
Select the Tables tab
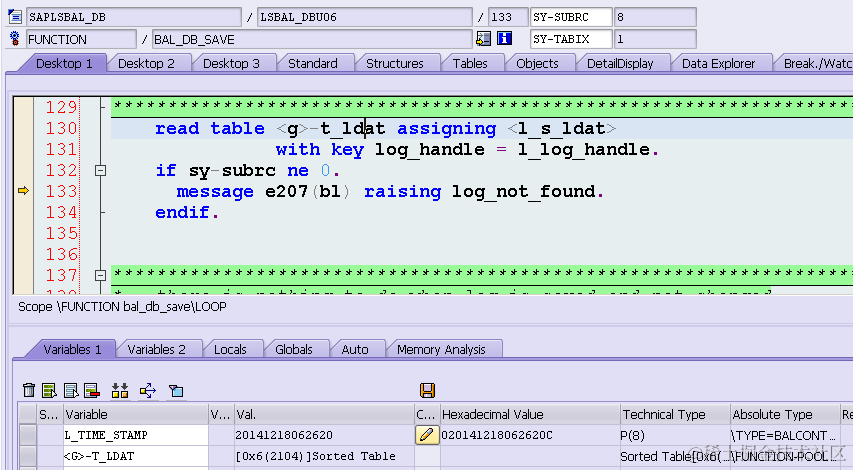click(x=470, y=64)
